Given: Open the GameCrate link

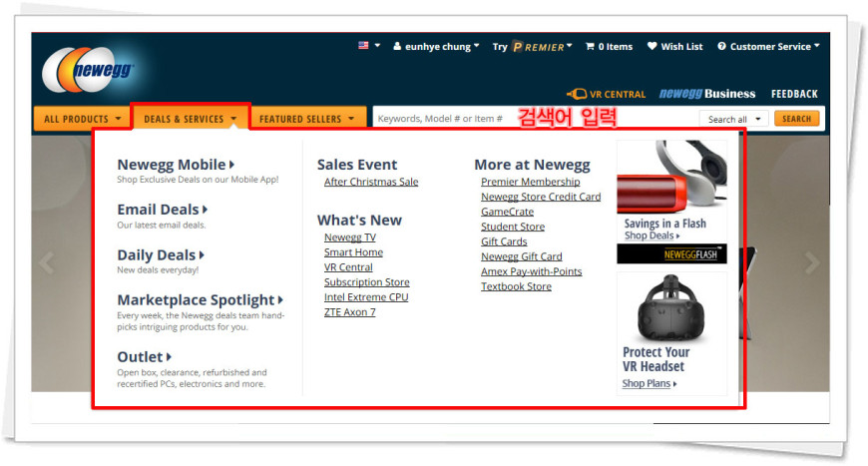Looking at the screenshot, I should 507,212.
